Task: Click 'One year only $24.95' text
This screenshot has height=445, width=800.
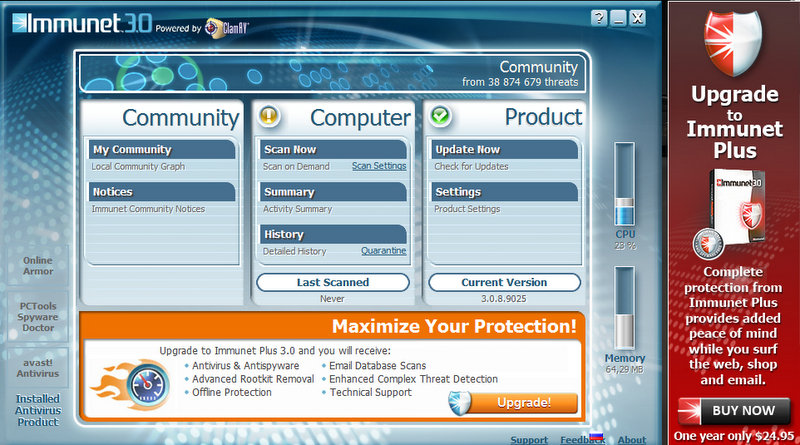Action: [734, 436]
